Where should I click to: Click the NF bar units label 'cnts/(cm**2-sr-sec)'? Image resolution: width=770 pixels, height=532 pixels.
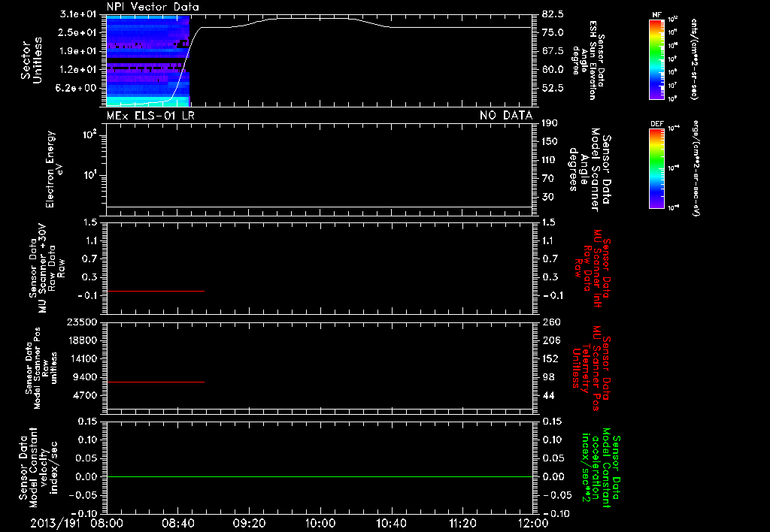coord(694,59)
